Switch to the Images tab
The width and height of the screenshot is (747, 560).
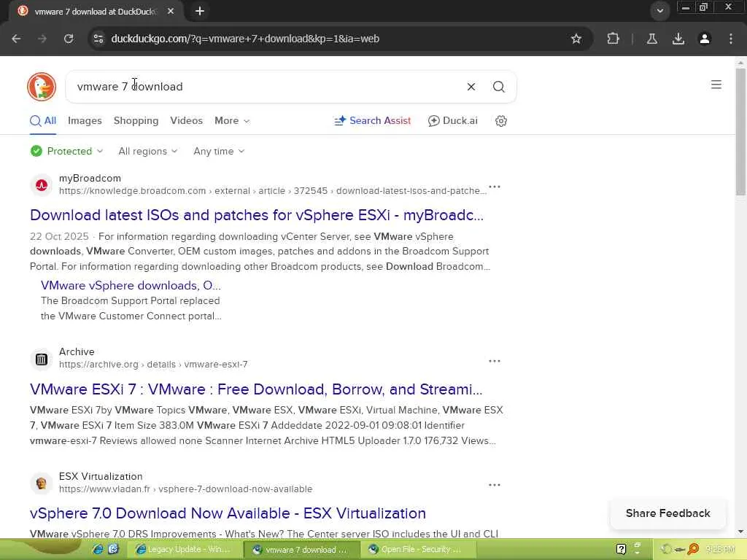(x=85, y=121)
